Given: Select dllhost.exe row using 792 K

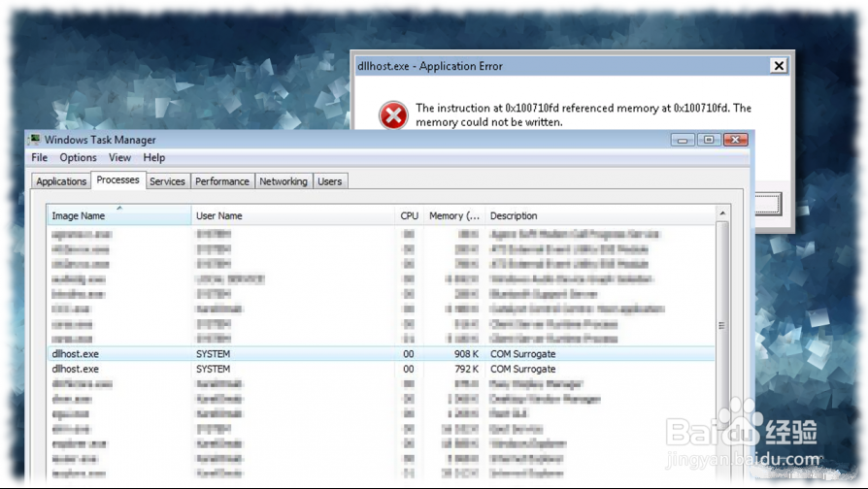Looking at the screenshot, I should click(381, 369).
